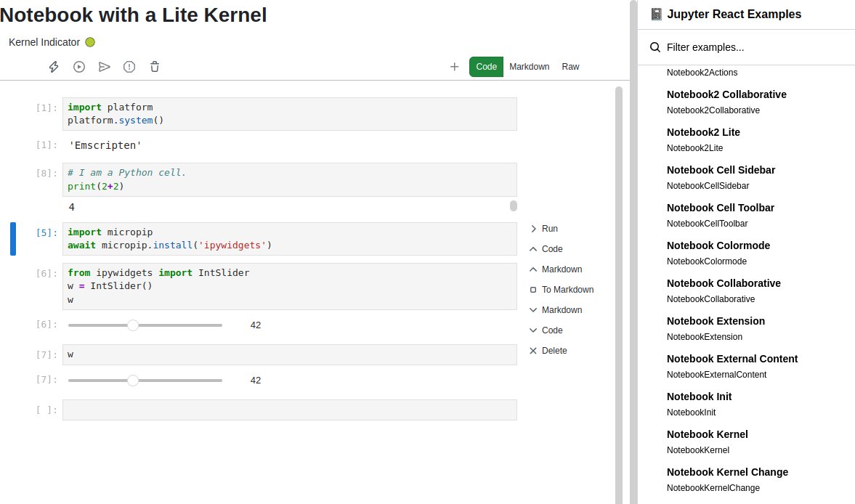Click the interrupt kernel exclamation icon
Image resolution: width=855 pixels, height=504 pixels.
point(129,67)
